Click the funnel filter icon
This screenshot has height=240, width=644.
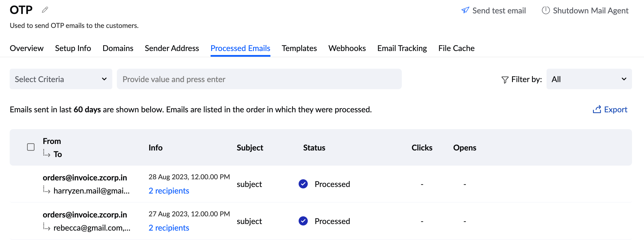[x=505, y=80]
